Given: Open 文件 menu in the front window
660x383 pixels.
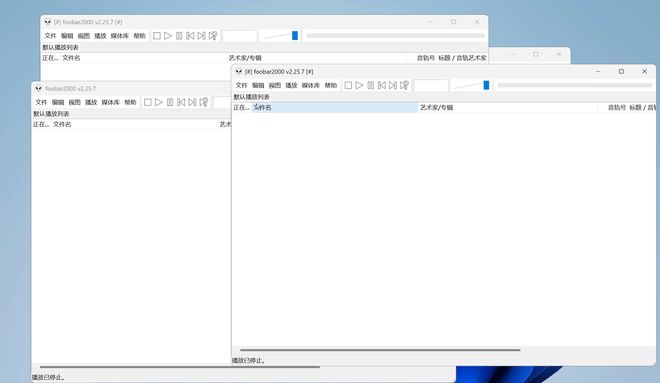Looking at the screenshot, I should [x=241, y=85].
